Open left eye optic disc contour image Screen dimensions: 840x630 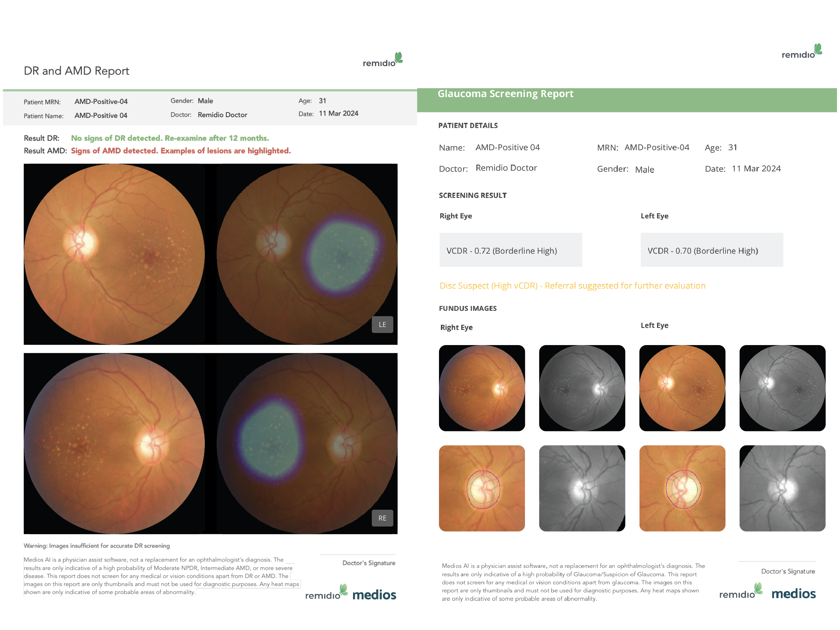tap(682, 488)
